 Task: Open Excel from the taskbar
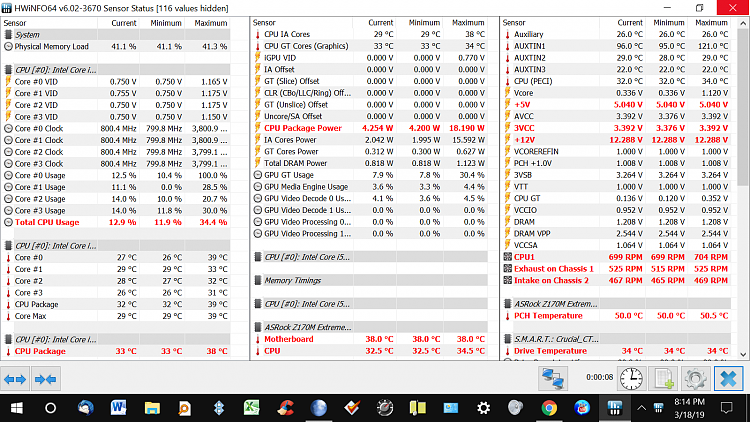pos(252,408)
